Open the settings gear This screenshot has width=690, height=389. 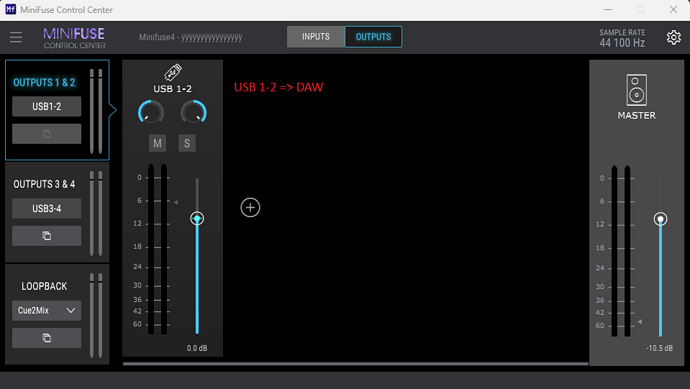tap(673, 37)
